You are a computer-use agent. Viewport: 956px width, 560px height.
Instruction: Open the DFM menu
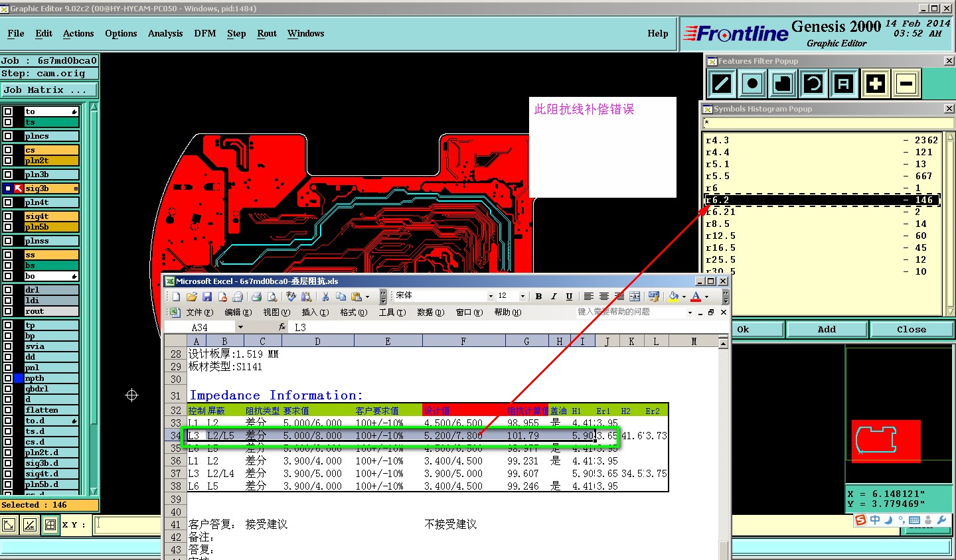(x=205, y=33)
